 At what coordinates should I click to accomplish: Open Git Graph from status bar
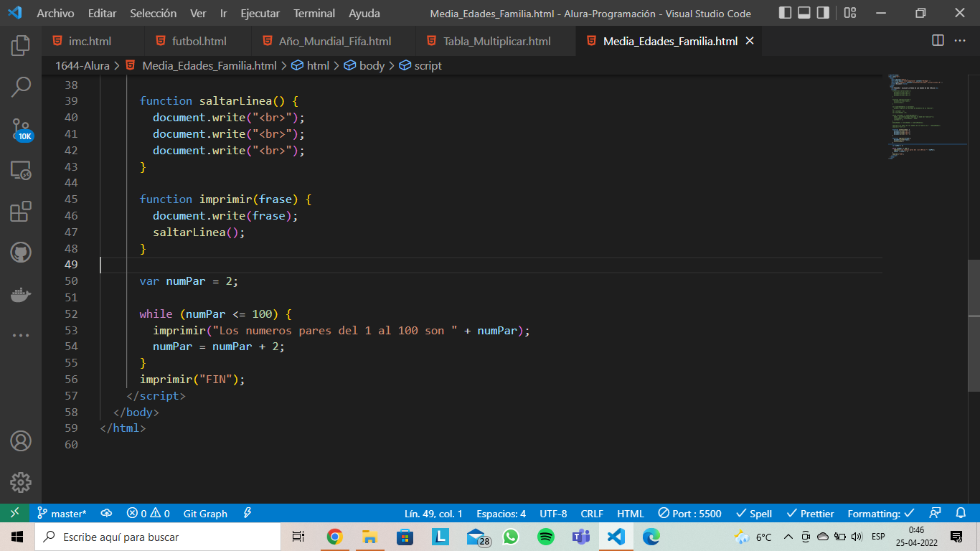205,513
